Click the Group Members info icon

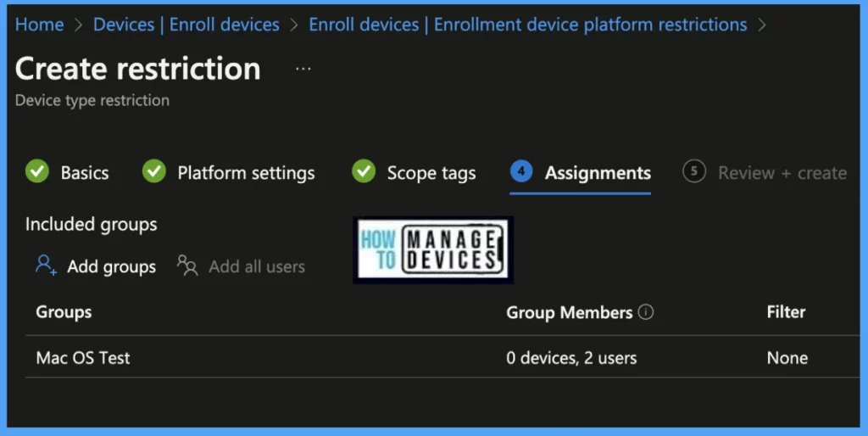tap(645, 312)
